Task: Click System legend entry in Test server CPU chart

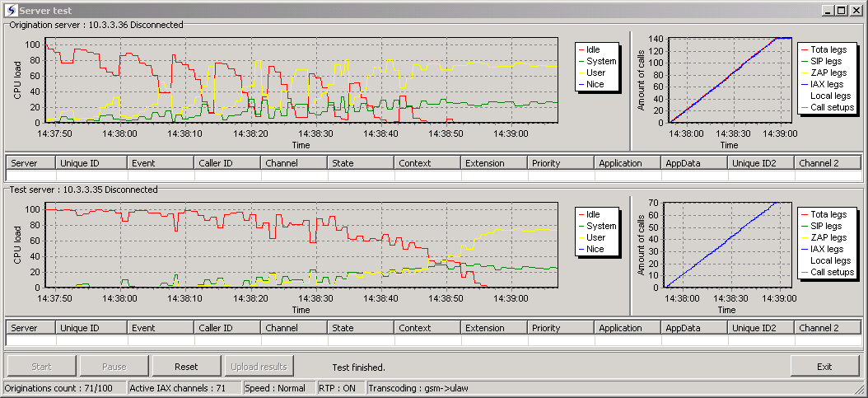Action: pyautogui.click(x=597, y=226)
